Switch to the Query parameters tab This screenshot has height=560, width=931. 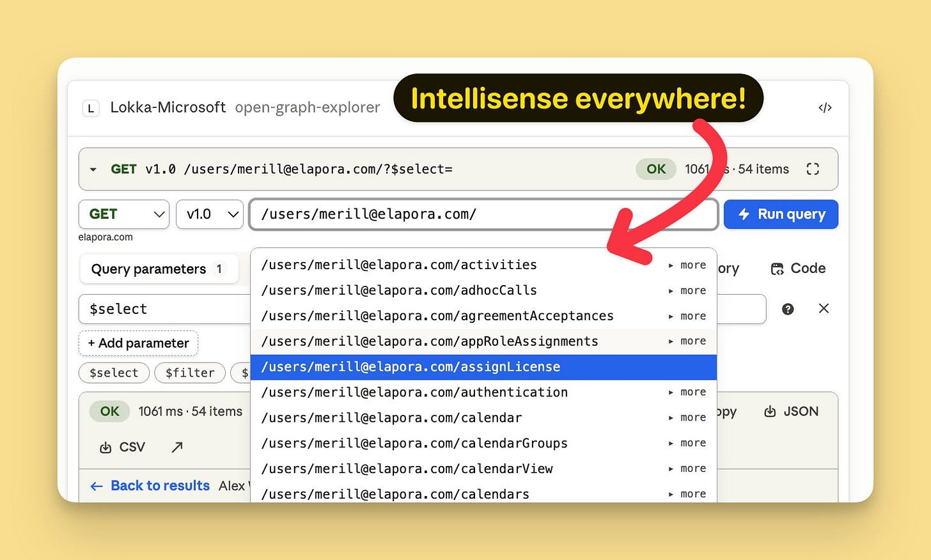(x=159, y=269)
